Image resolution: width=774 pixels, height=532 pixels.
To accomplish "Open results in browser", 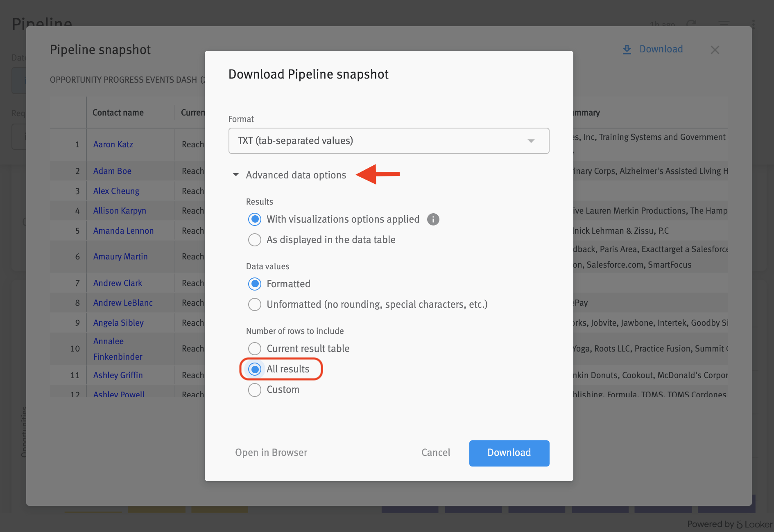I will click(x=271, y=453).
